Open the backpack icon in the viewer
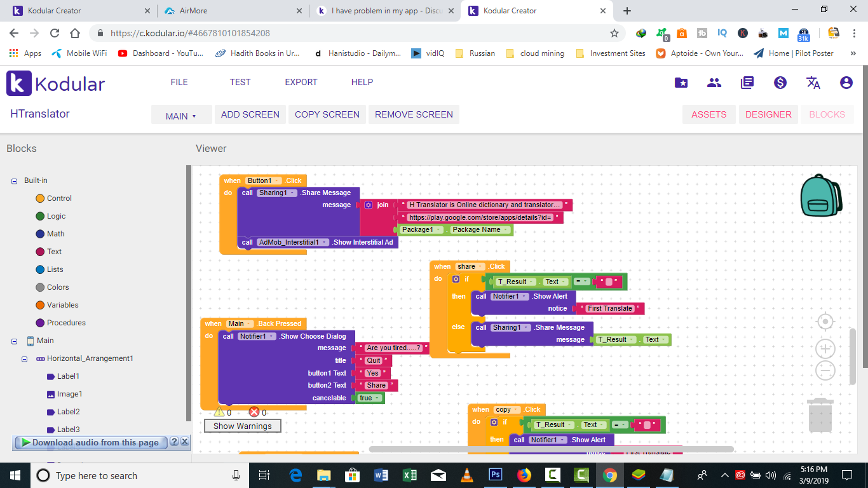The height and width of the screenshot is (488, 868). pos(821,195)
